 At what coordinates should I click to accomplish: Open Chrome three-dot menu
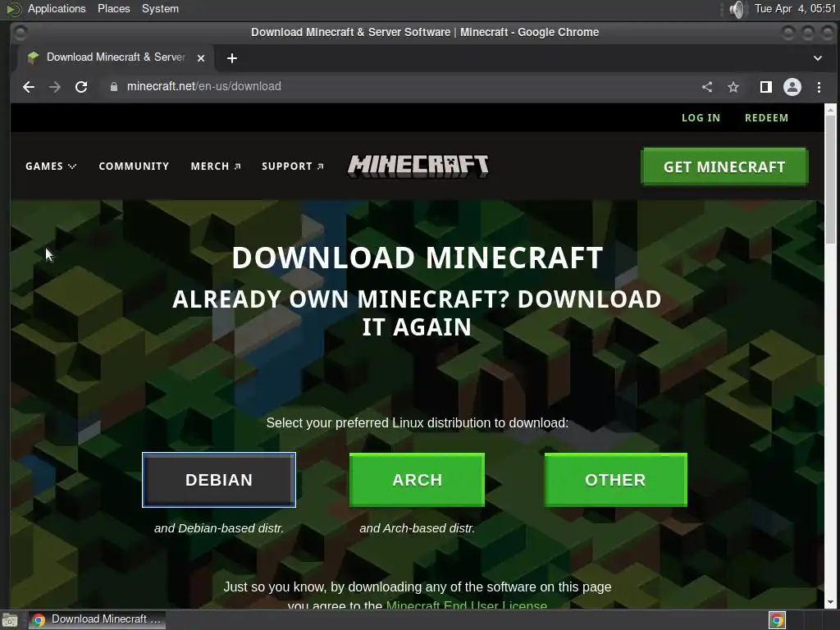tap(819, 87)
